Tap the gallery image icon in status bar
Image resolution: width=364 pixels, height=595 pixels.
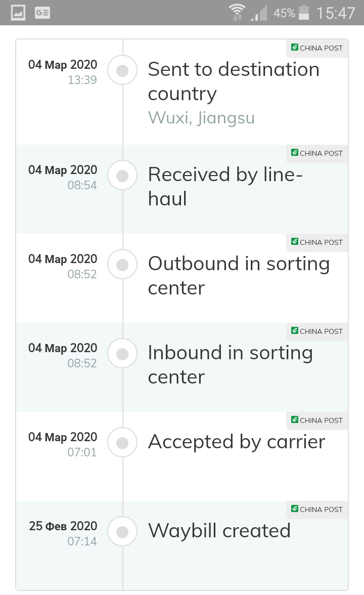coord(18,13)
